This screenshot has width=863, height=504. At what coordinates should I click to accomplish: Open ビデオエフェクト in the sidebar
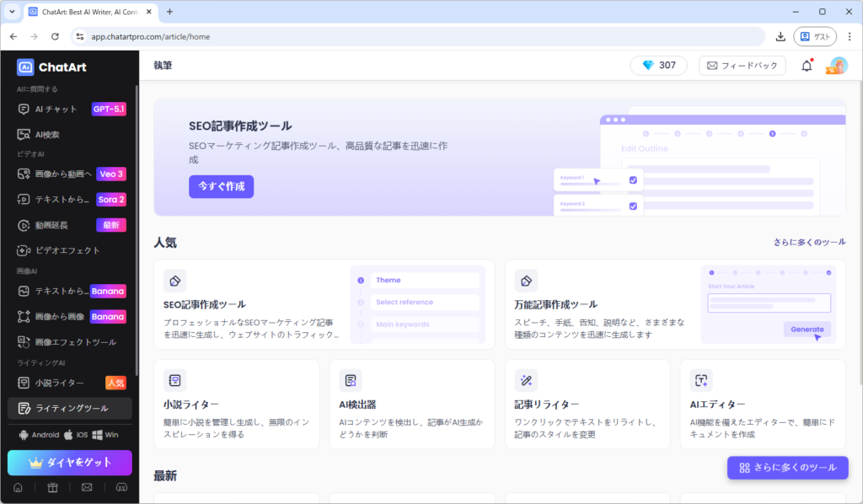click(x=67, y=250)
